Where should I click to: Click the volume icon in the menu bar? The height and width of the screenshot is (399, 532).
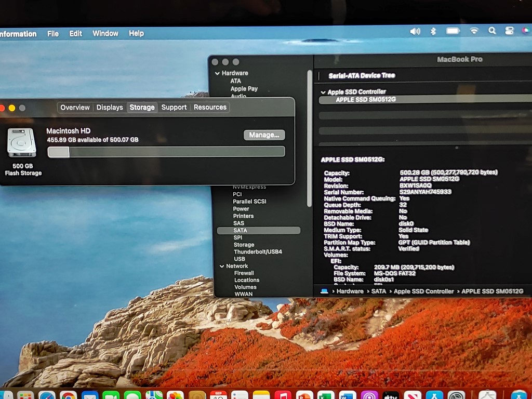[x=415, y=32]
